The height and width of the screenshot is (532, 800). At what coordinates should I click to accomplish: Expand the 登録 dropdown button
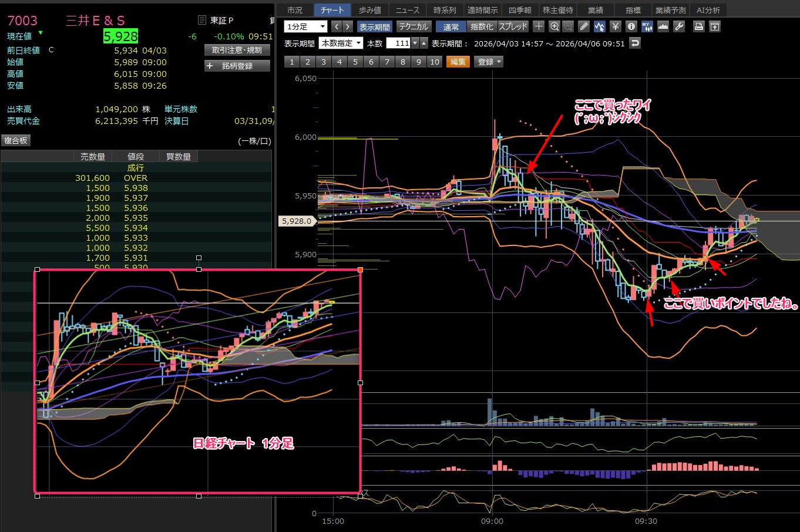tap(489, 62)
